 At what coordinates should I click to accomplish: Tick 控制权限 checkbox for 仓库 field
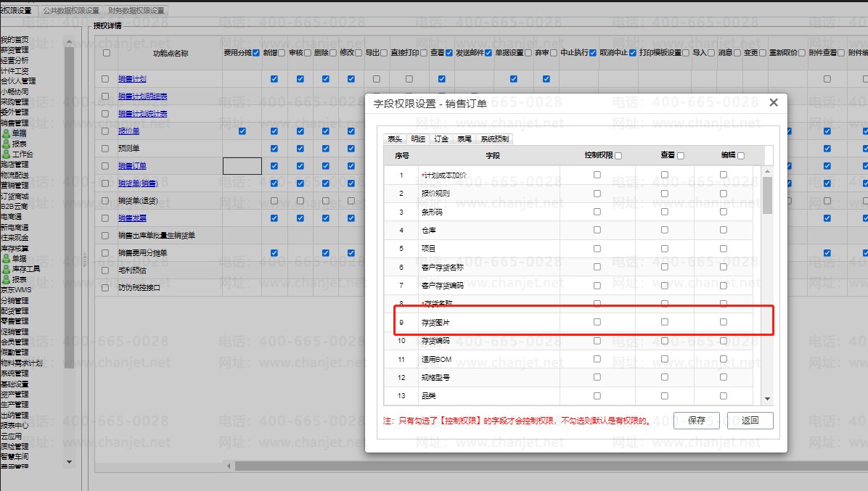point(597,230)
